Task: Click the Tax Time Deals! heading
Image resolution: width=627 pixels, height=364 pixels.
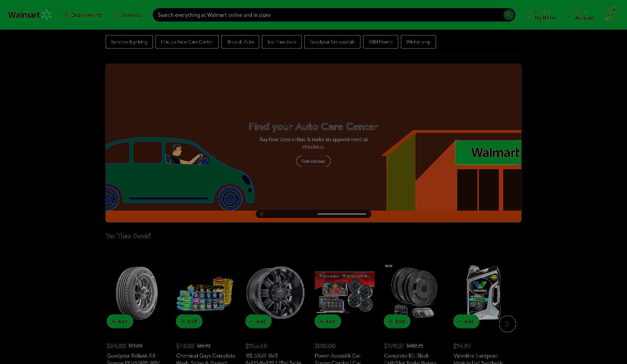Action: (x=128, y=236)
